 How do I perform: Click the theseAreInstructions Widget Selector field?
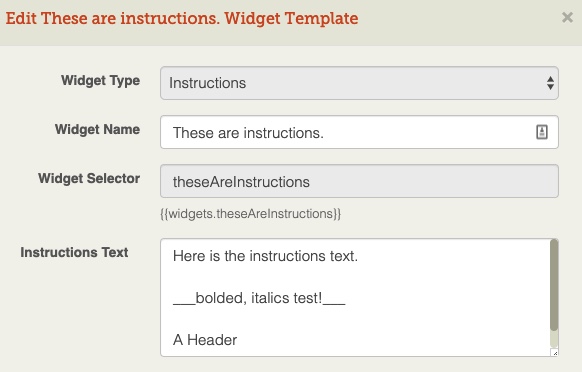(359, 181)
